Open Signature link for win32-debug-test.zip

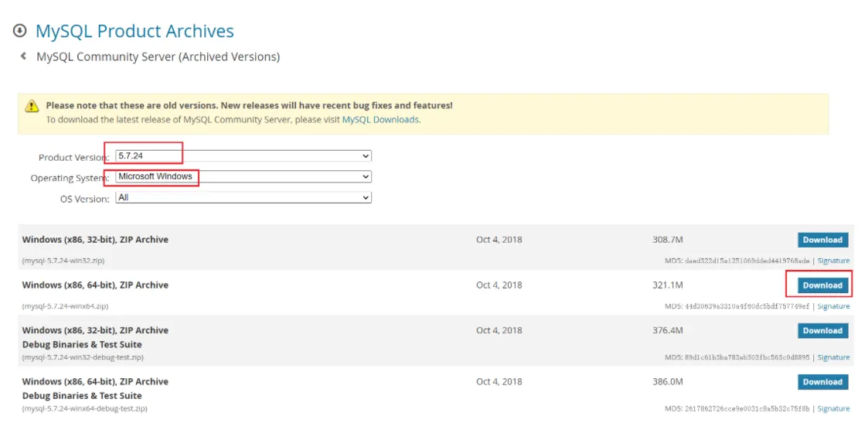coord(833,357)
